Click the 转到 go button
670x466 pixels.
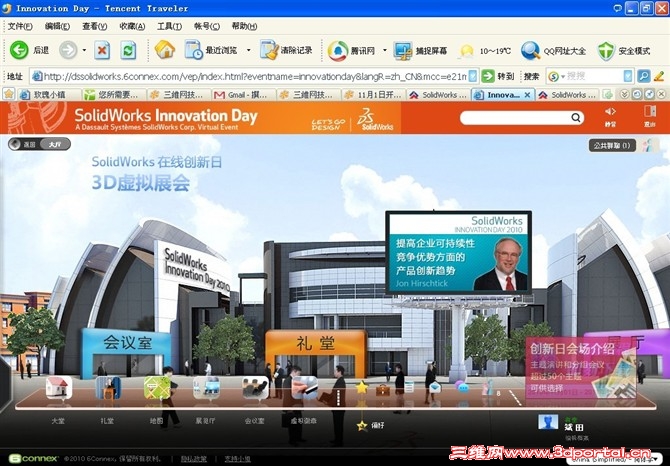pyautogui.click(x=498, y=76)
